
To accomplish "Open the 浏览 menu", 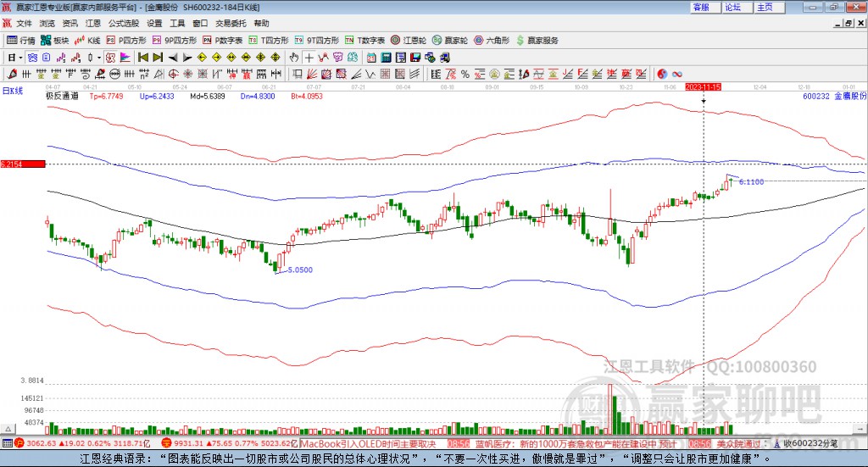I will 47,23.
